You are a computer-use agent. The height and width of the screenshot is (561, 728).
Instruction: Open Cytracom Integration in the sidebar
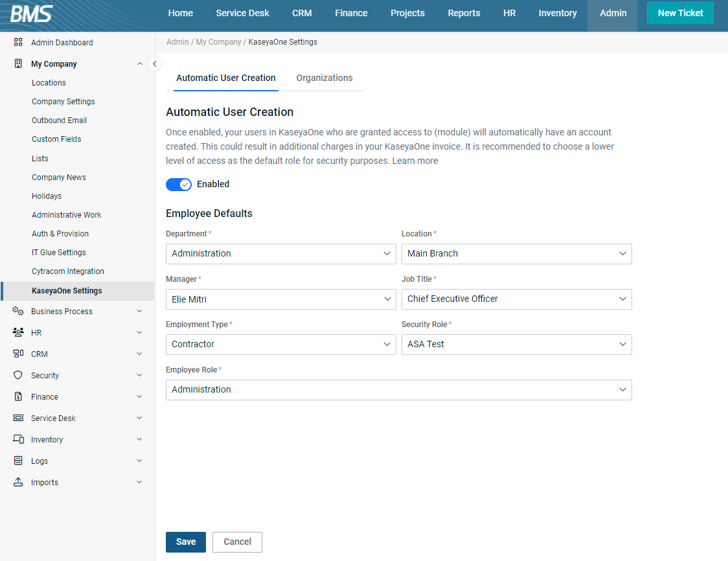tap(68, 271)
